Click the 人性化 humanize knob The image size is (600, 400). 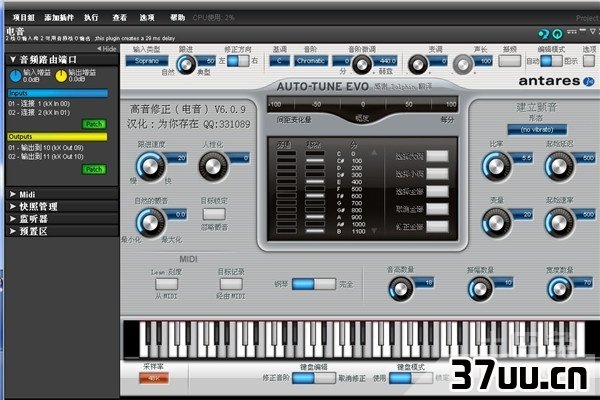point(213,166)
